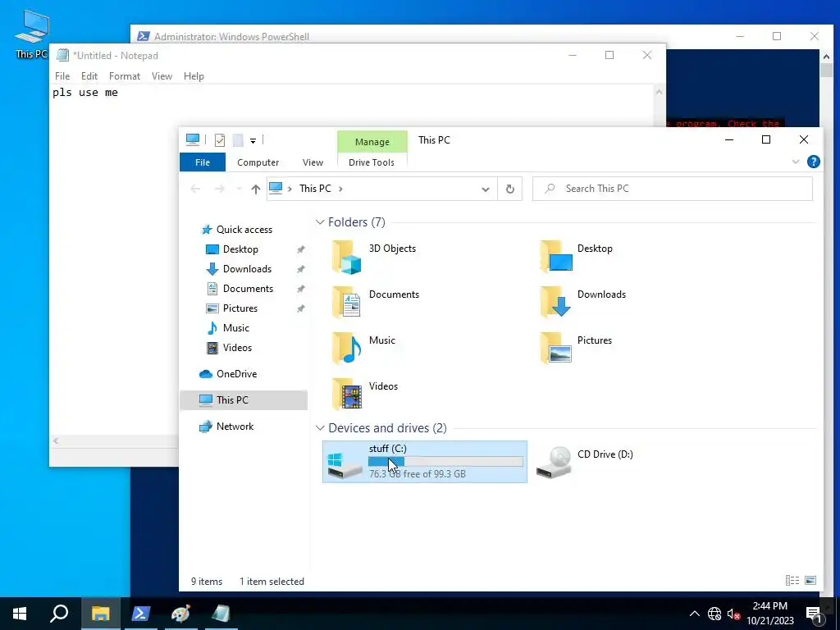Select Pictures in Quick access sidebar
840x630 pixels.
[240, 308]
